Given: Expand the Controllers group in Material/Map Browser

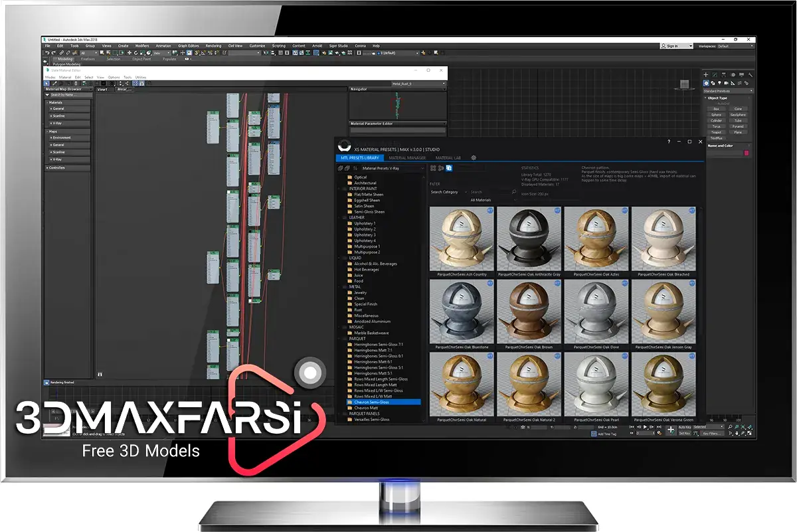Looking at the screenshot, I should 67,167.
